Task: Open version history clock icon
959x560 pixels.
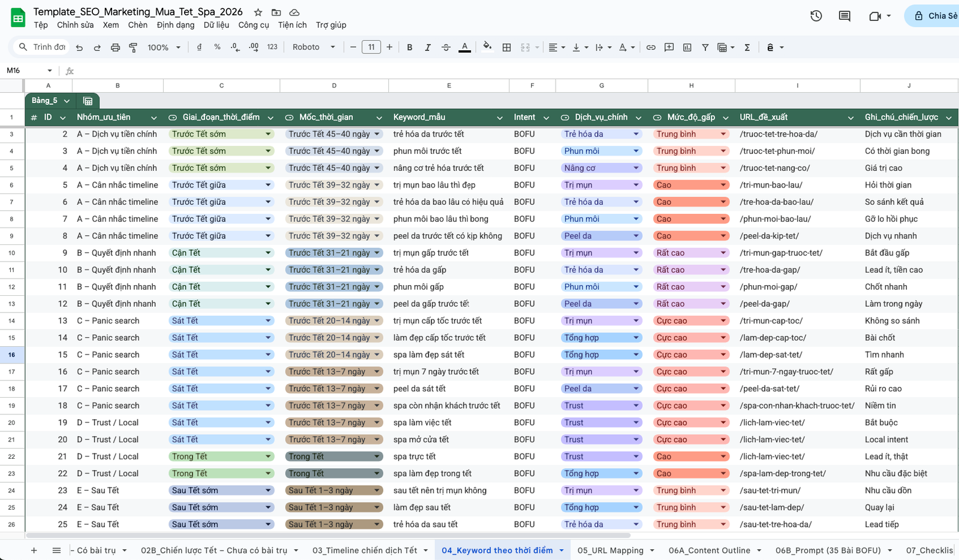Action: (816, 16)
